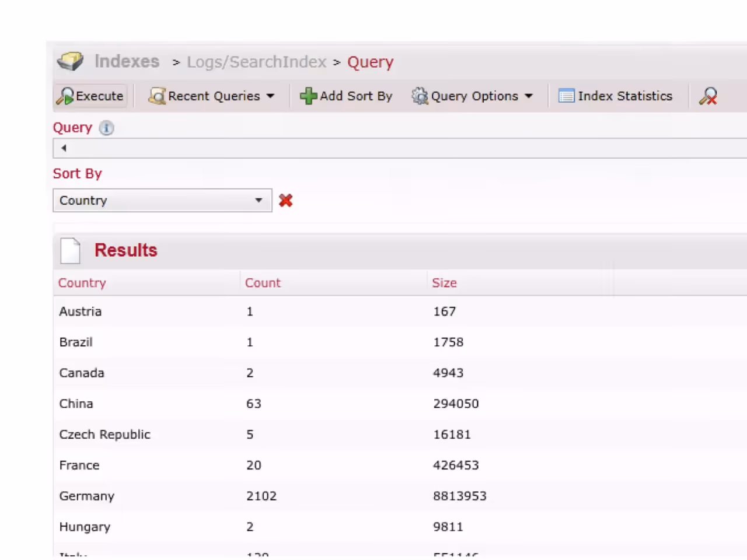Click the magnifier with red X icon
The image size is (747, 560).
[708, 96]
